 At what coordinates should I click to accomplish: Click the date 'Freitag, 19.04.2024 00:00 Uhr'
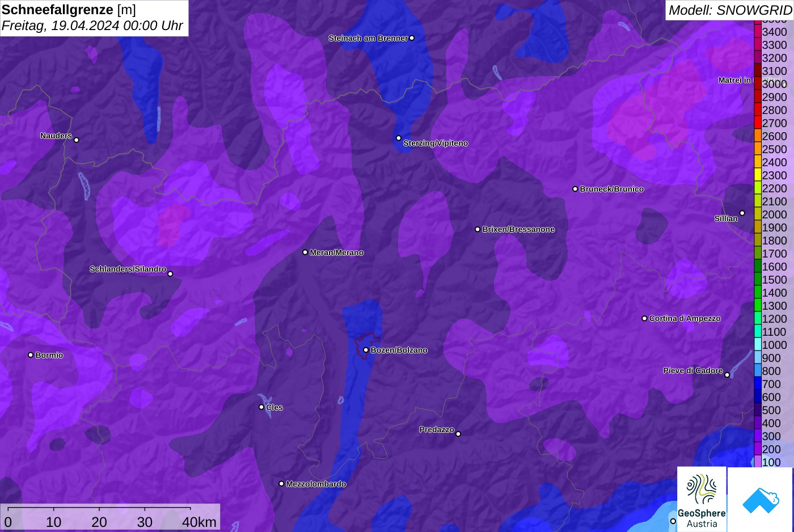click(92, 26)
